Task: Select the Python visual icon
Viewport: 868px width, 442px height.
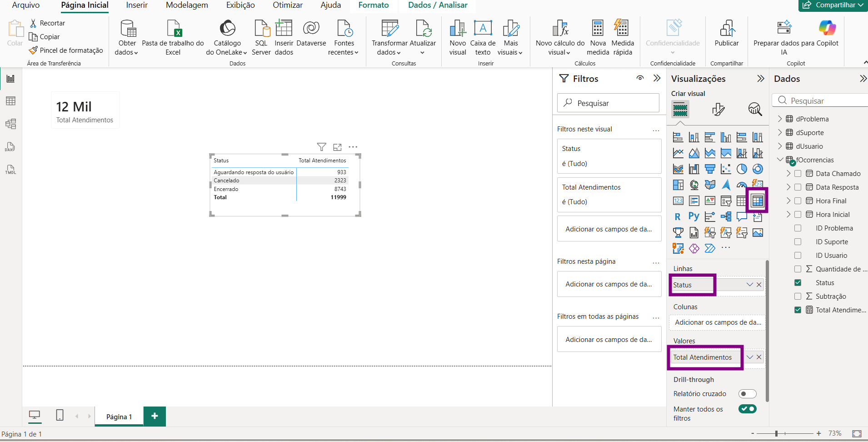Action: [694, 217]
